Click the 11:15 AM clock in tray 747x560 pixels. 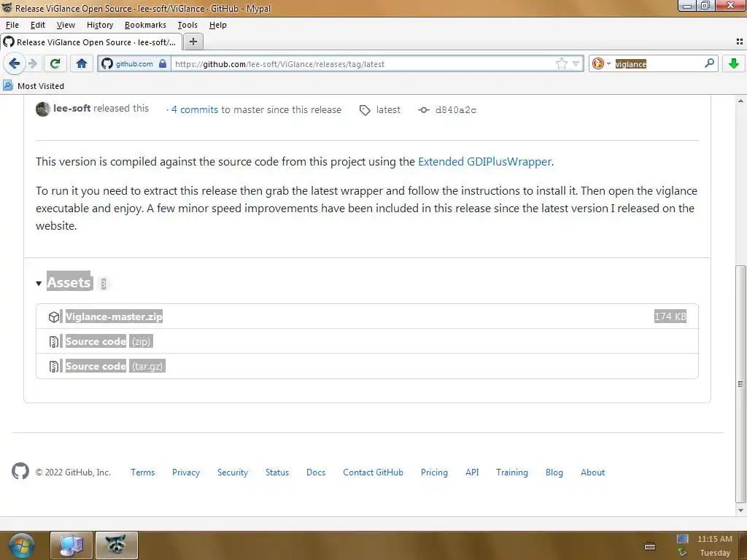[715, 539]
